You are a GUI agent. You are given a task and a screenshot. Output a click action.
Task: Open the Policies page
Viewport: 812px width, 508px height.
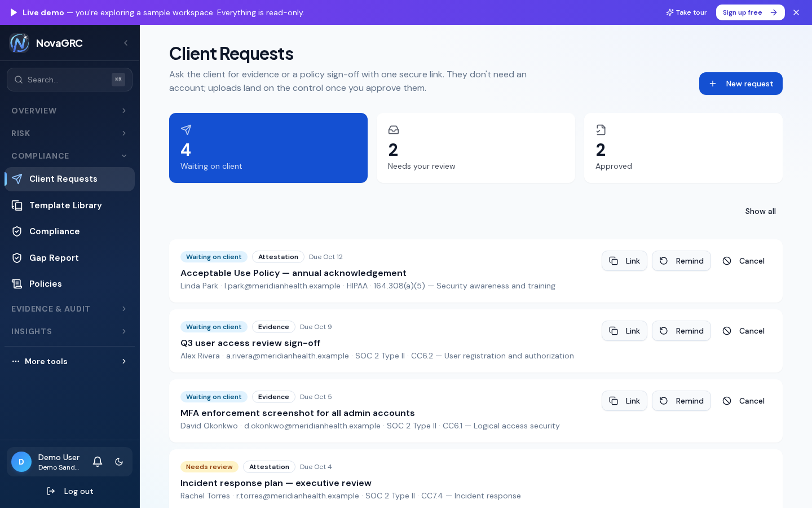69,284
